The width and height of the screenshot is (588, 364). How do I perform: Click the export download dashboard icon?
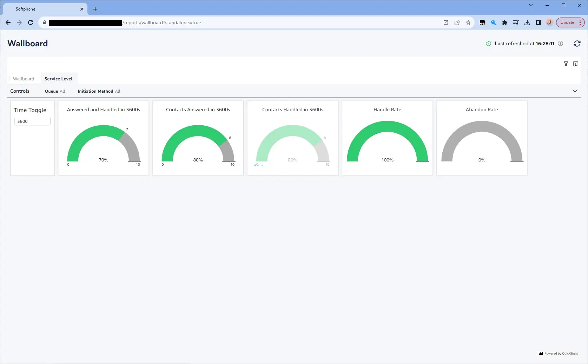[575, 64]
